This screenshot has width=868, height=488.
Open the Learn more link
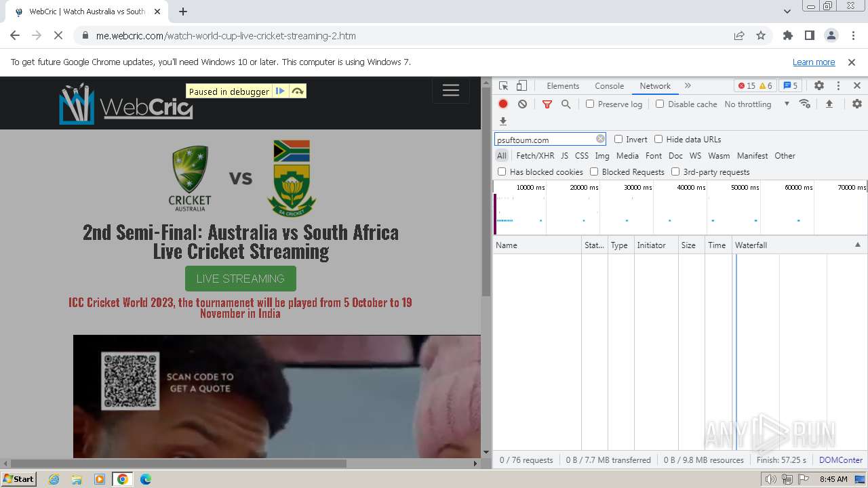[814, 62]
